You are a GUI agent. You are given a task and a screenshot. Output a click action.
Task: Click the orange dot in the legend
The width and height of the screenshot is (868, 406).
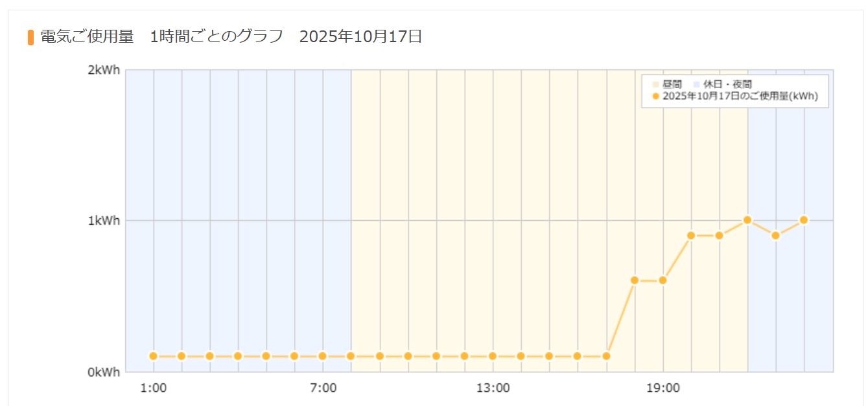(655, 96)
